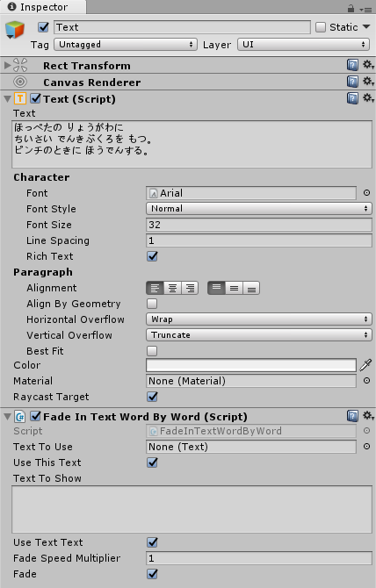Open the Tag dropdown showing Untagged
376x588 pixels.
(x=126, y=45)
